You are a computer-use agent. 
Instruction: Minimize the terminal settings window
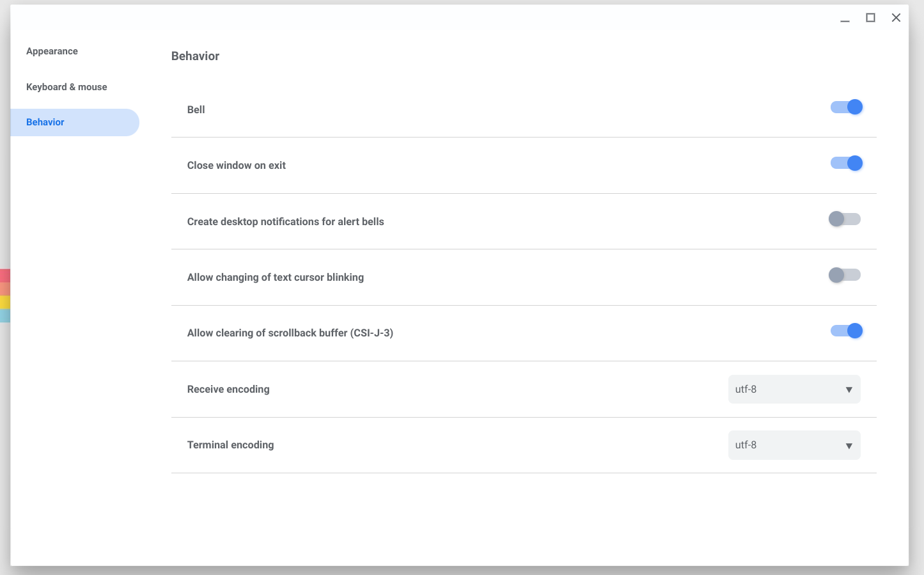[x=845, y=19]
